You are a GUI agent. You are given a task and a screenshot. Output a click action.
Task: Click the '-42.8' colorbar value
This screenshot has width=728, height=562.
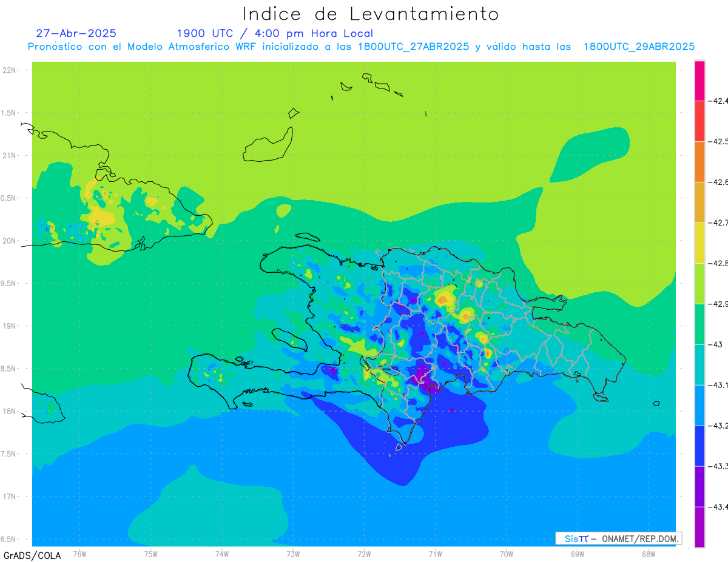718,263
